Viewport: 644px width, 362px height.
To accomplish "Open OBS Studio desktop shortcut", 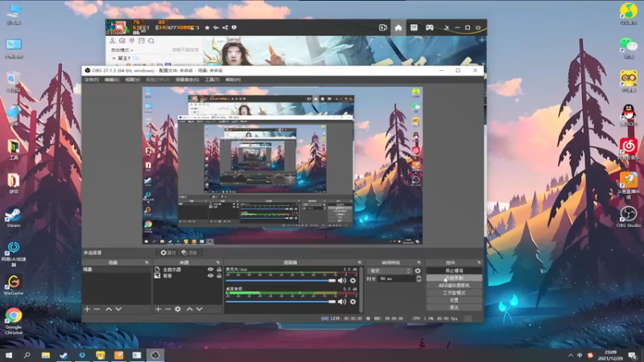I will (x=629, y=217).
